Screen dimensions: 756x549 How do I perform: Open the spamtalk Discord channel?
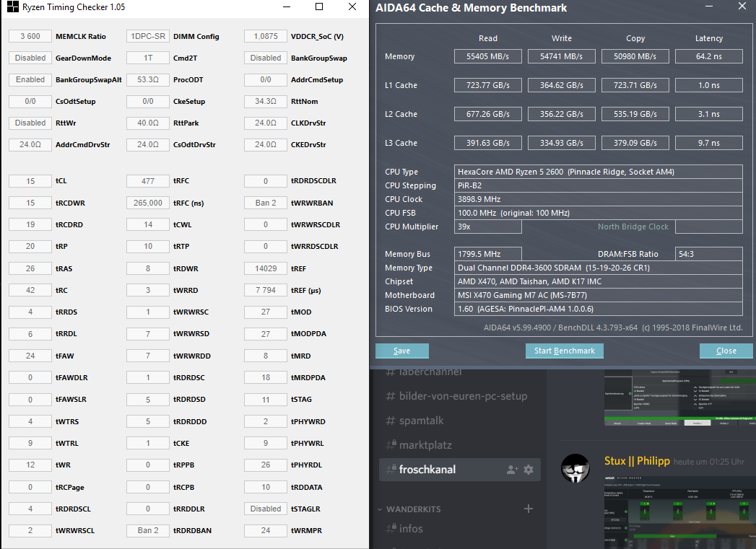click(414, 421)
